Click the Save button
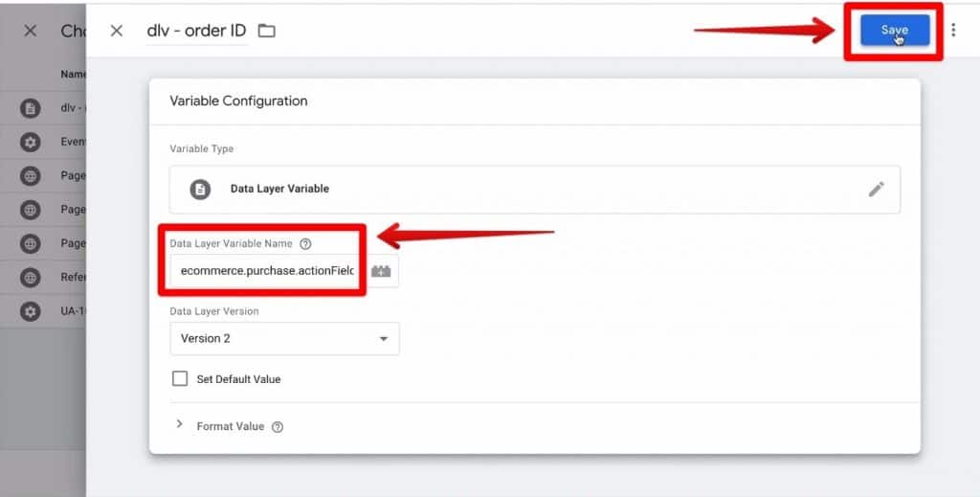Screen dimensions: 980x497 point(894,31)
